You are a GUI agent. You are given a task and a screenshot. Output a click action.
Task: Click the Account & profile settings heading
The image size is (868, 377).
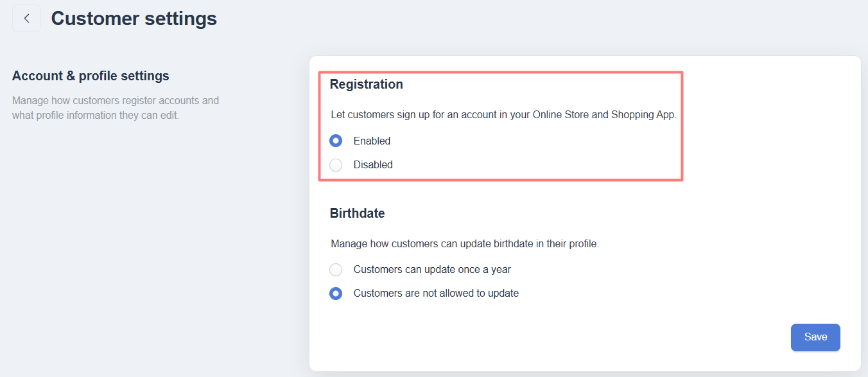[x=91, y=76]
